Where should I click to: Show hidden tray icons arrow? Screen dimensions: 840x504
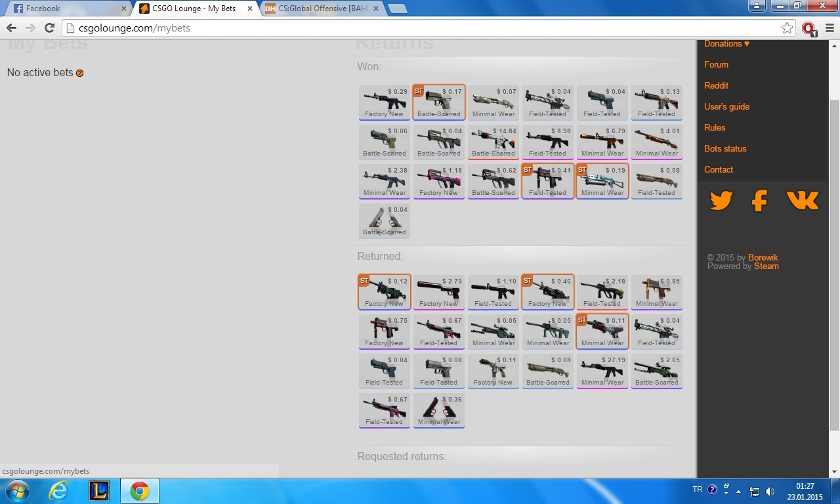tap(740, 492)
